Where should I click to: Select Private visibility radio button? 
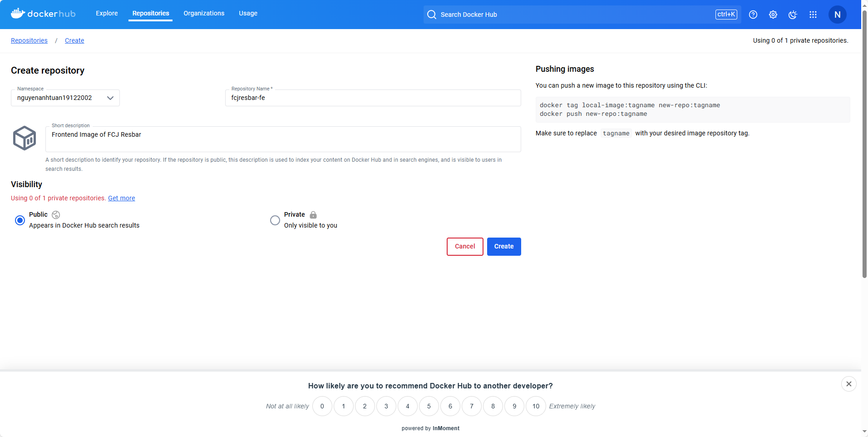point(275,220)
